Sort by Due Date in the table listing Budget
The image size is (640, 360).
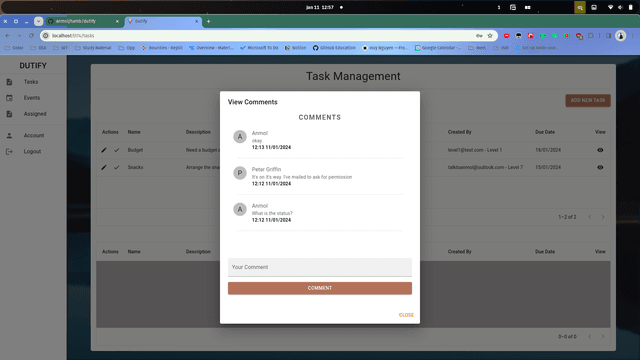(544, 132)
